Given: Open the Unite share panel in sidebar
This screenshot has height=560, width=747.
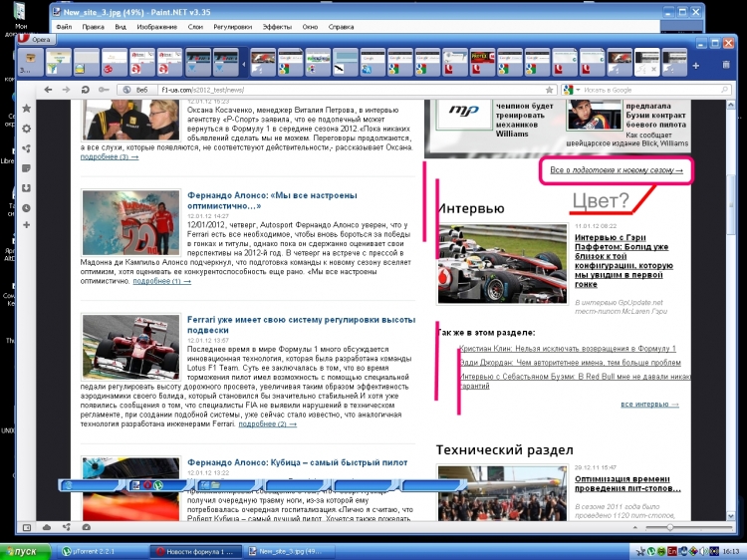Looking at the screenshot, I should (x=27, y=148).
